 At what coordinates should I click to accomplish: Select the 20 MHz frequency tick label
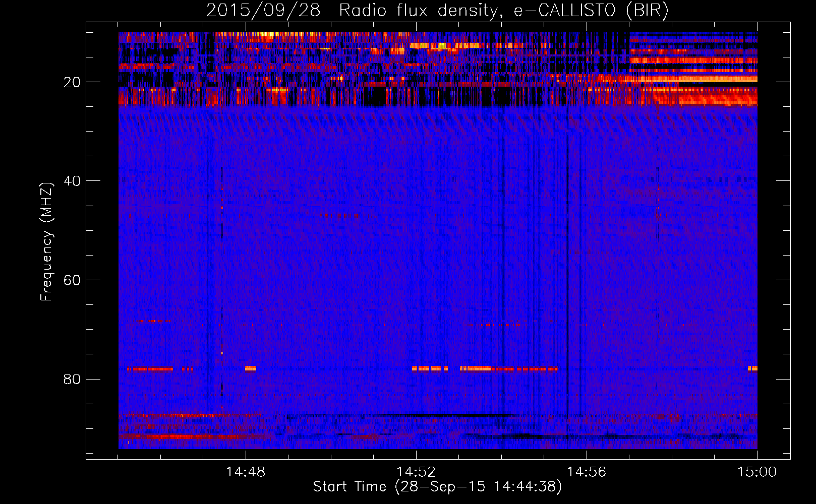[72, 82]
